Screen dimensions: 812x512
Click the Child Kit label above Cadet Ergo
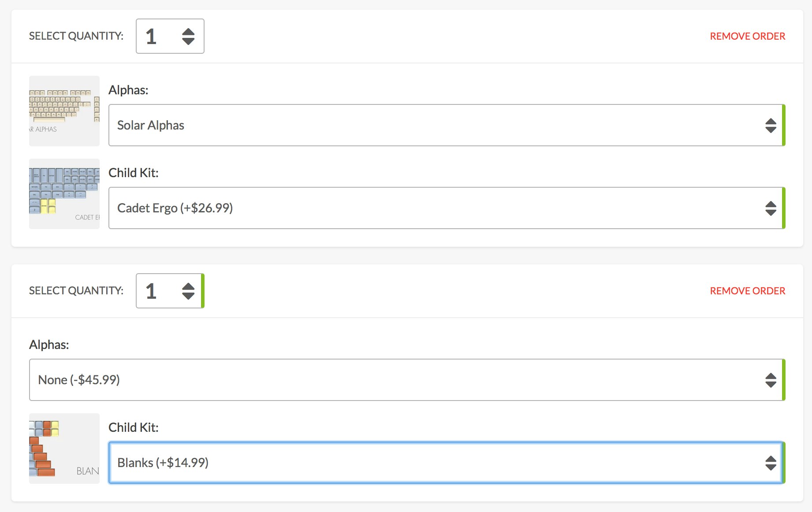coord(133,173)
